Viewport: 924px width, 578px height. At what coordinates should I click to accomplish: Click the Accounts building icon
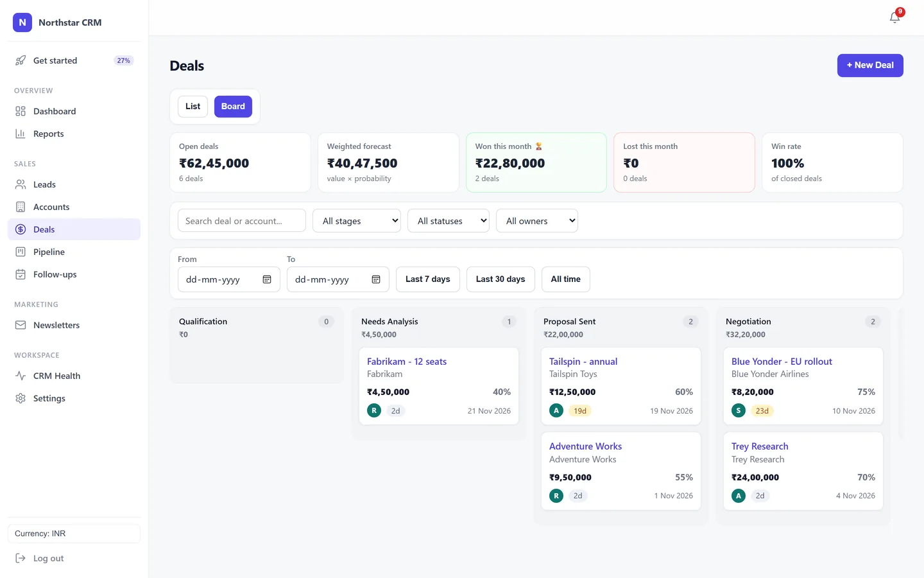click(21, 207)
